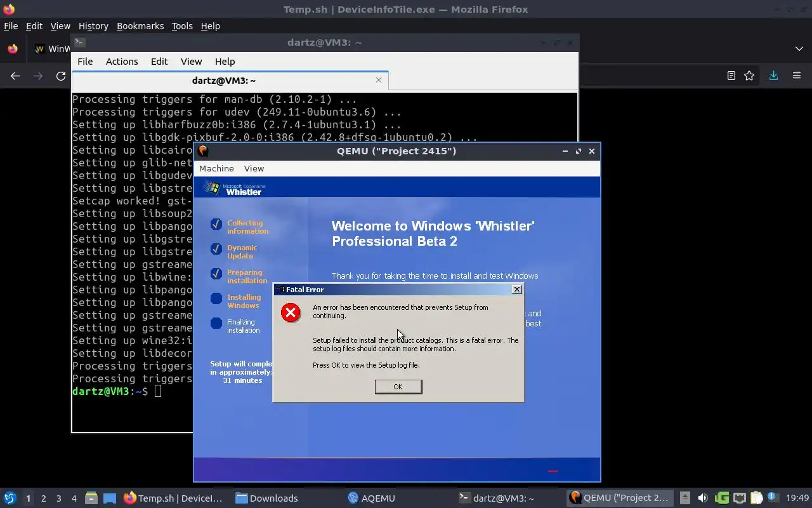This screenshot has height=508, width=812.
Task: Minimize the QEMU window
Action: point(565,151)
